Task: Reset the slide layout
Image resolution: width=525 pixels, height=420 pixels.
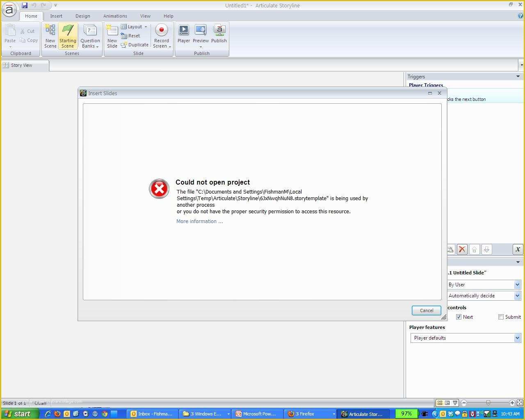Action: click(130, 36)
